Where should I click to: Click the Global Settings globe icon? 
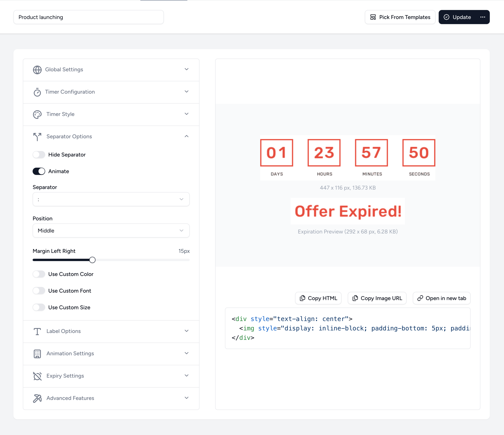click(x=37, y=70)
